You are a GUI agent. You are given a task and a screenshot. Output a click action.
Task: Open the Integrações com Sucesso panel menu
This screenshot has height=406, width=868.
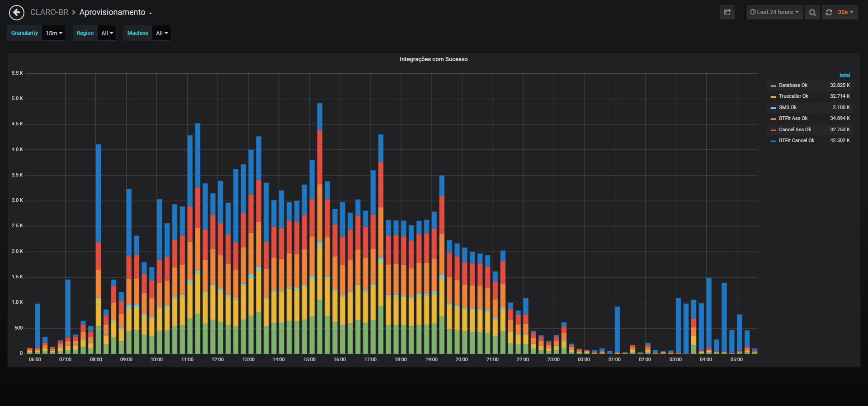[x=434, y=59]
